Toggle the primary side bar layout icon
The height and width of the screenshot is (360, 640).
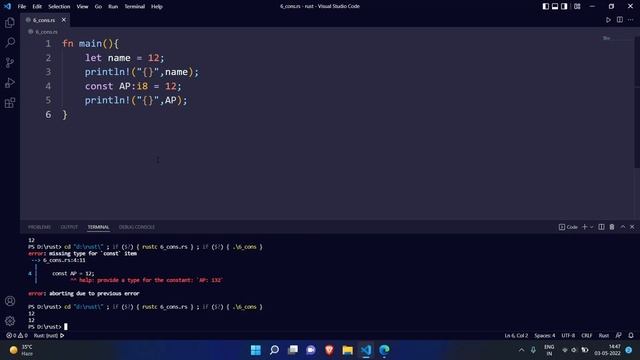click(x=546, y=6)
